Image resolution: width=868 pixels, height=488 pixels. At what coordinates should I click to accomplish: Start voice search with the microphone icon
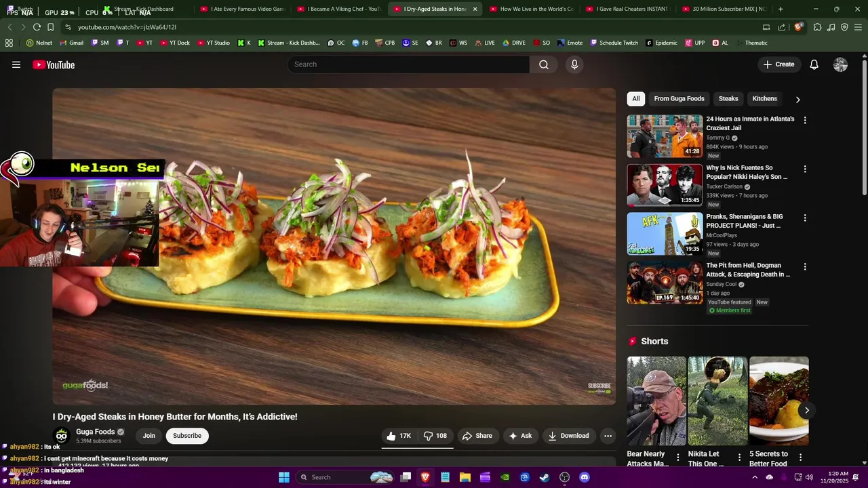(574, 64)
